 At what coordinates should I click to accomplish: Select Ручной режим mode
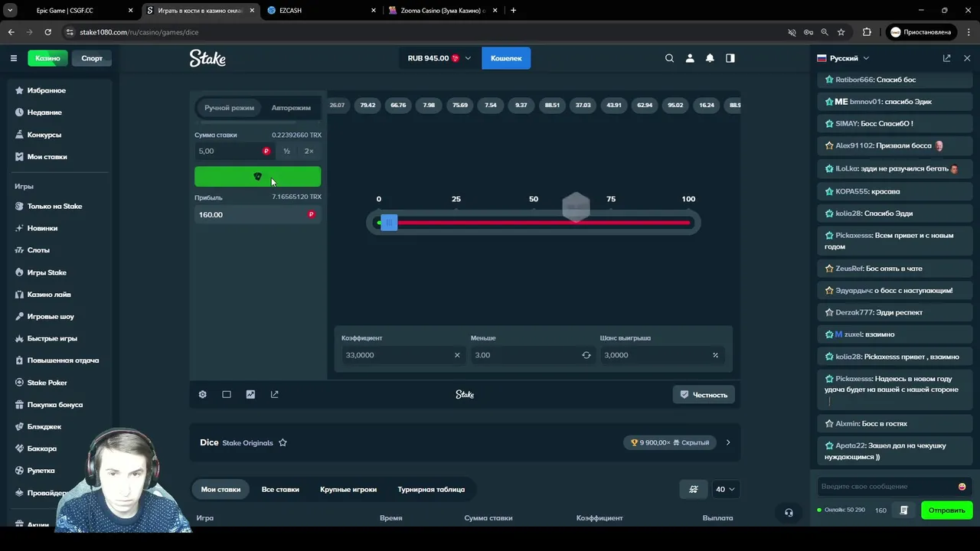point(229,108)
